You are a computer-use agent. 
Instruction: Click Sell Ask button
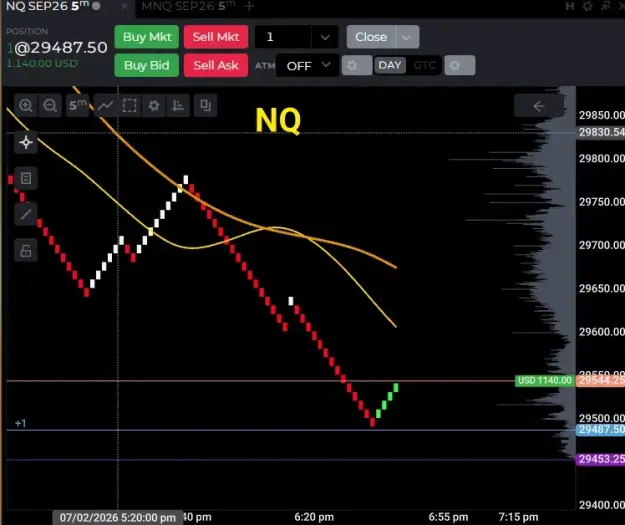(x=216, y=65)
